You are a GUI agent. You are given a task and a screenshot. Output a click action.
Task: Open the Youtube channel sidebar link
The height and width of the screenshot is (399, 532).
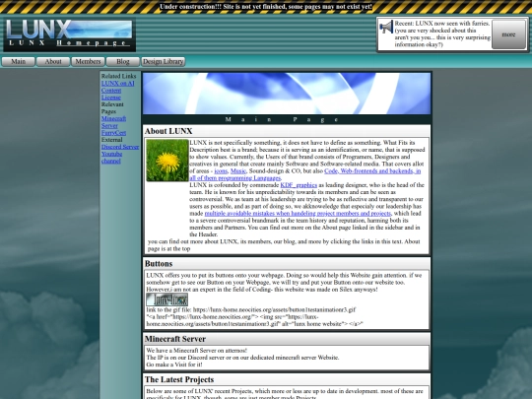point(111,157)
